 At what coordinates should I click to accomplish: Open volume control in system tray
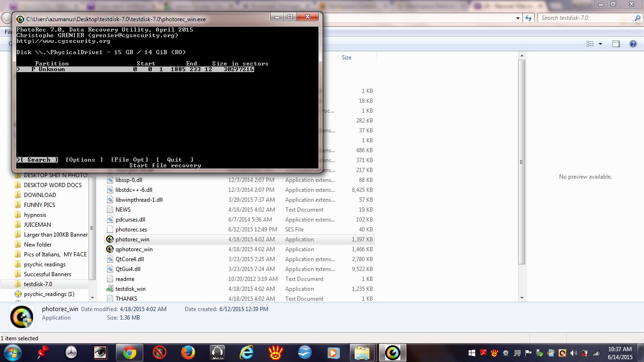tap(574, 353)
